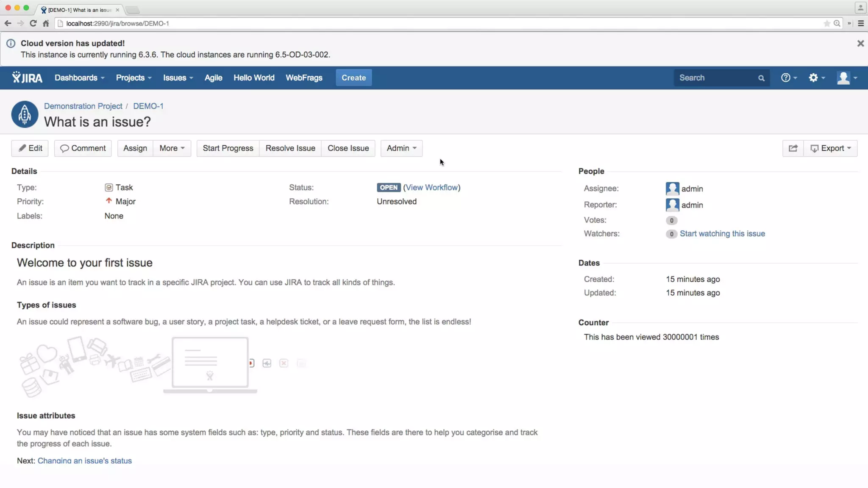Bookmark page with star icon
The image size is (868, 488).
click(x=826, y=23)
